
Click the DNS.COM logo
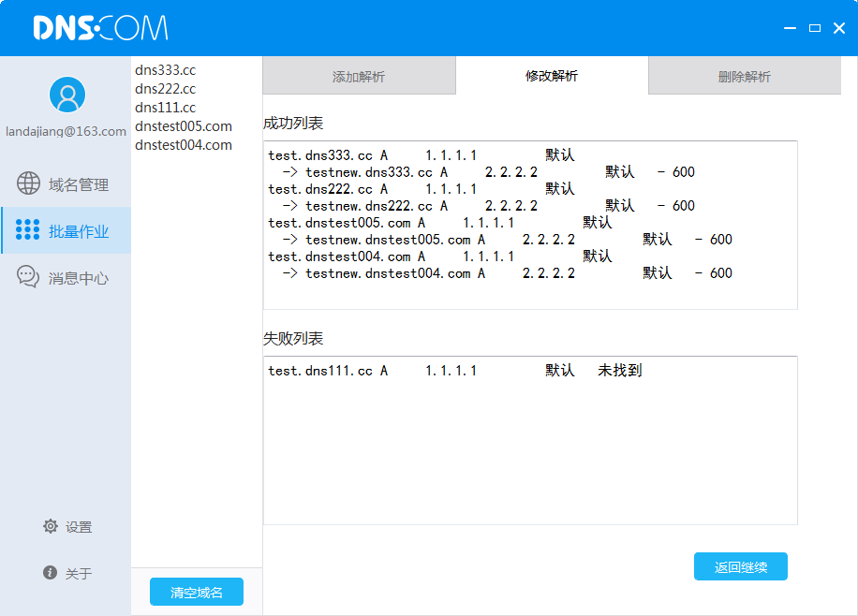(100, 28)
